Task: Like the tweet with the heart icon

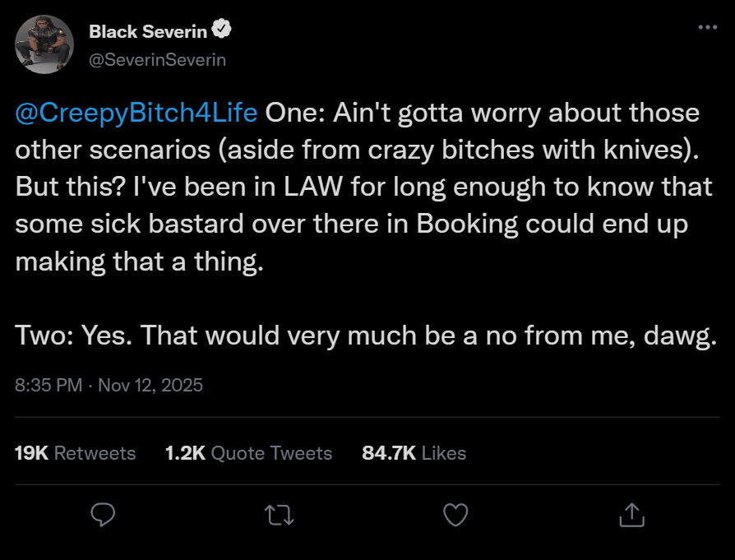Action: [455, 515]
